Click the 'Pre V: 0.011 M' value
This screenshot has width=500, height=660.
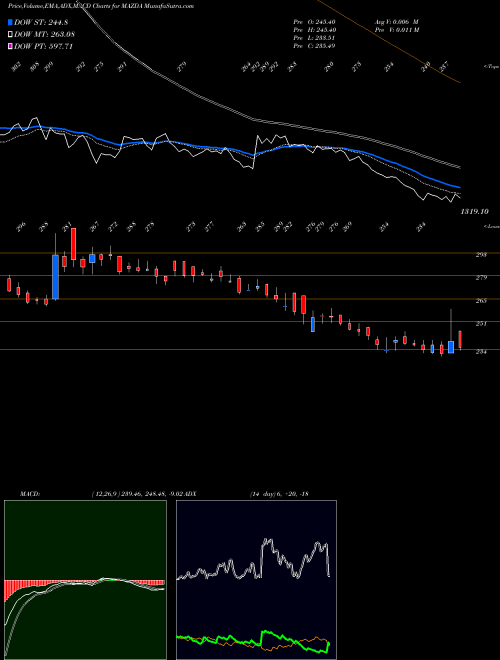click(397, 30)
